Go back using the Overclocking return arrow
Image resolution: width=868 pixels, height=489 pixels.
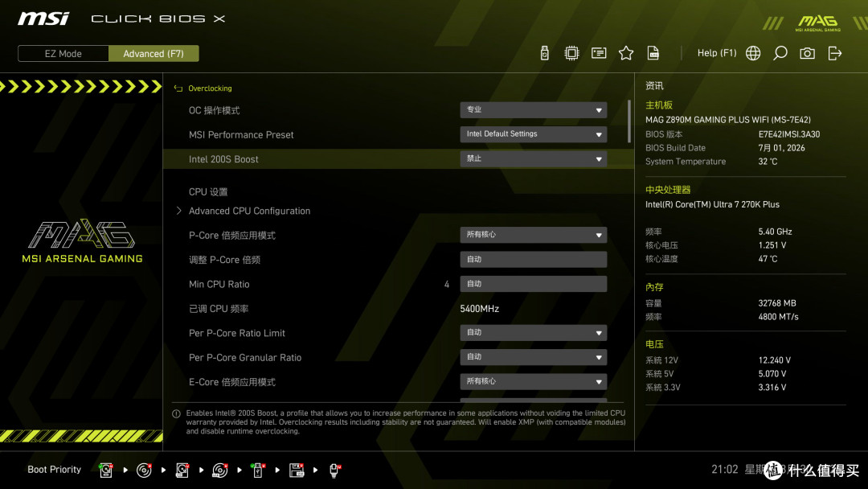[x=178, y=88]
